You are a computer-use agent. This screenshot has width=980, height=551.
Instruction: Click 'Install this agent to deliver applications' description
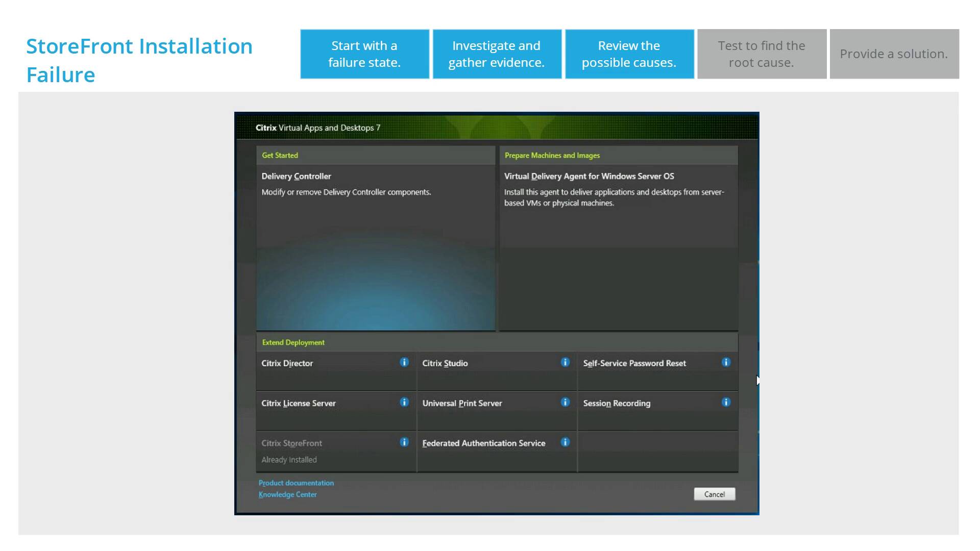point(614,197)
